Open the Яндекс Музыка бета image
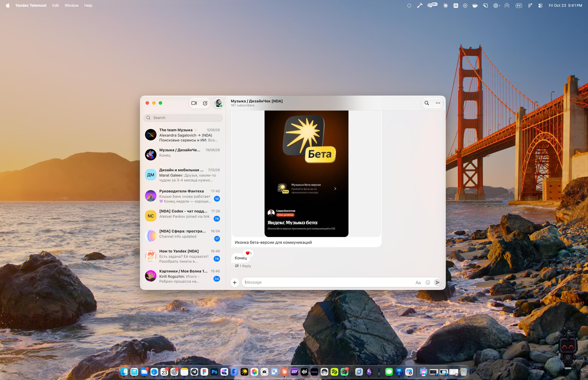Viewport: 588px width, 380px height. pyautogui.click(x=306, y=174)
